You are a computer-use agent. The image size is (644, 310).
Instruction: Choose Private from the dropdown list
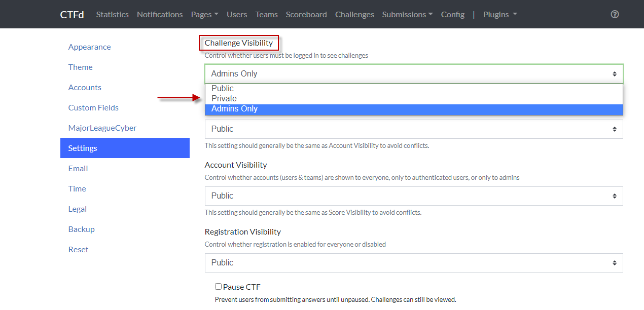tap(224, 99)
